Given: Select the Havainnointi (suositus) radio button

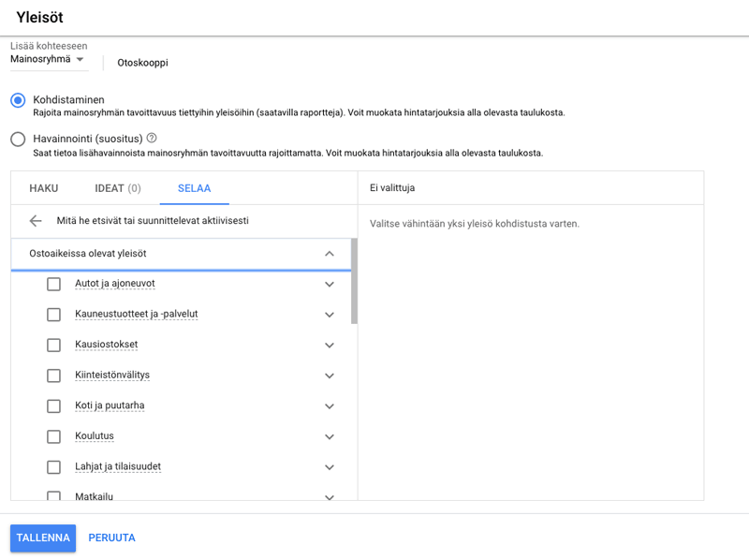Looking at the screenshot, I should click(x=16, y=139).
